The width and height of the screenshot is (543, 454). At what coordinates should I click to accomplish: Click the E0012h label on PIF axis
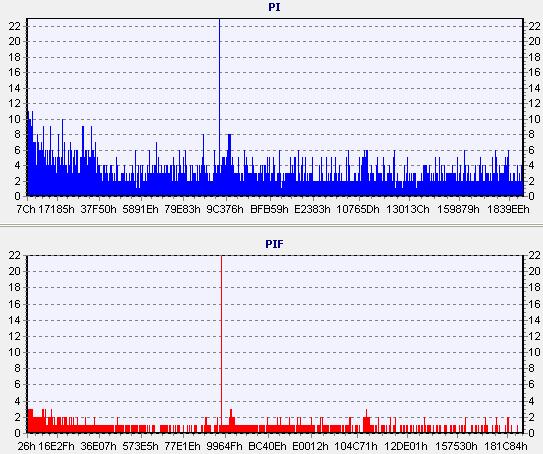310,446
